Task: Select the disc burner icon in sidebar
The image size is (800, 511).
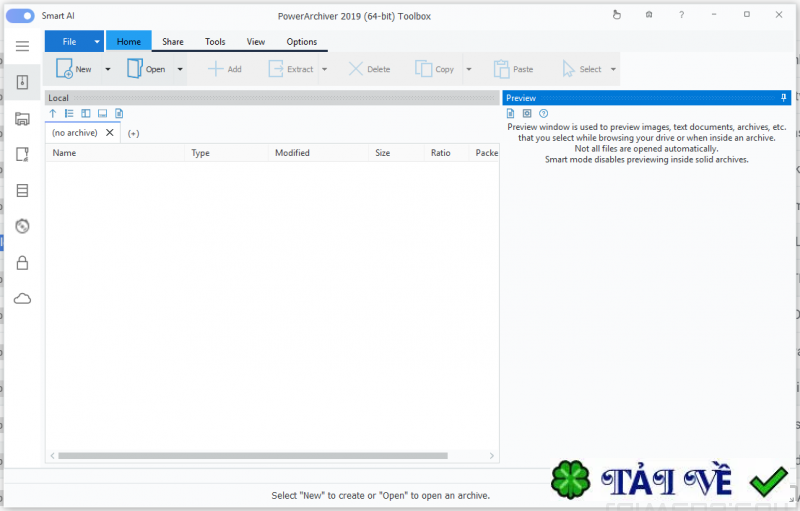Action: point(22,226)
